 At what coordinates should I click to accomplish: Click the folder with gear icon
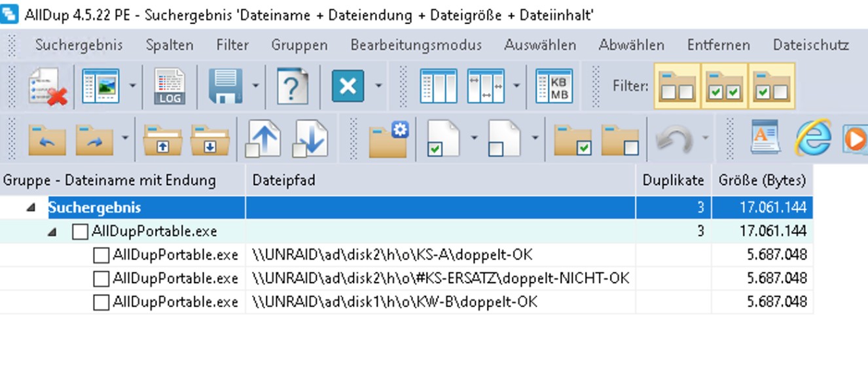point(388,139)
